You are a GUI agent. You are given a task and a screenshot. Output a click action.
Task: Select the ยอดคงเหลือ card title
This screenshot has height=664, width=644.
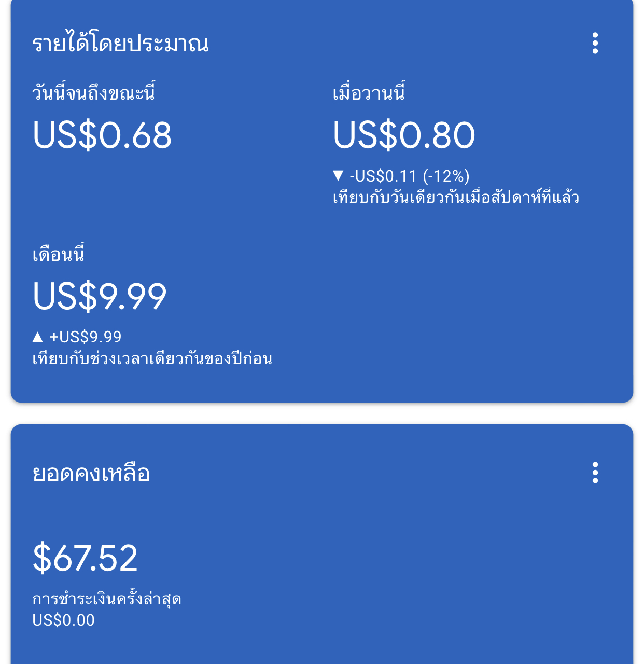91,473
